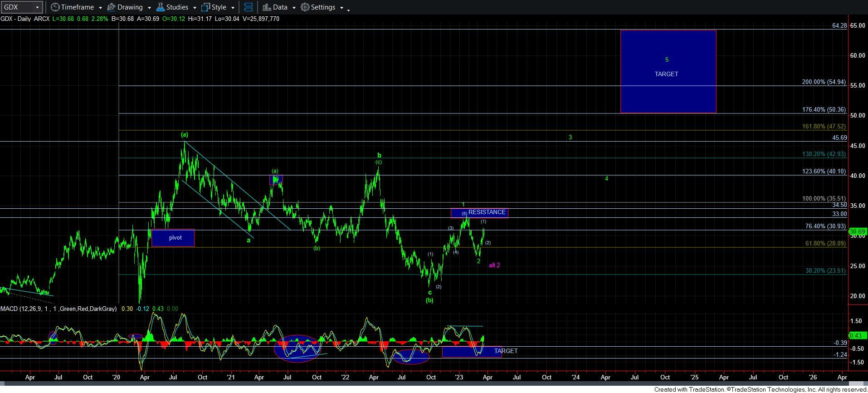The image size is (868, 393).
Task: Select the blue 'pivot' box
Action: point(172,238)
